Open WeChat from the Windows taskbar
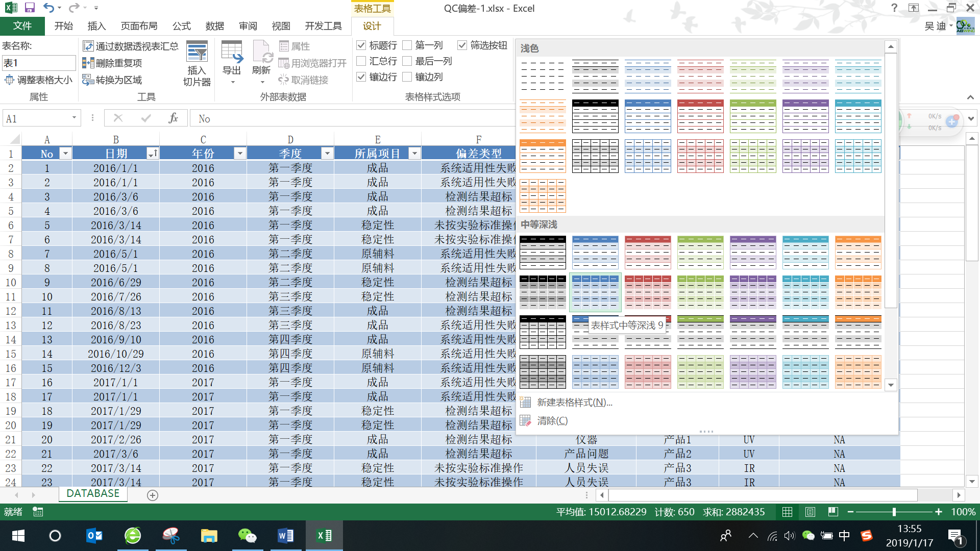Screen dimensions: 980x551 (x=247, y=536)
